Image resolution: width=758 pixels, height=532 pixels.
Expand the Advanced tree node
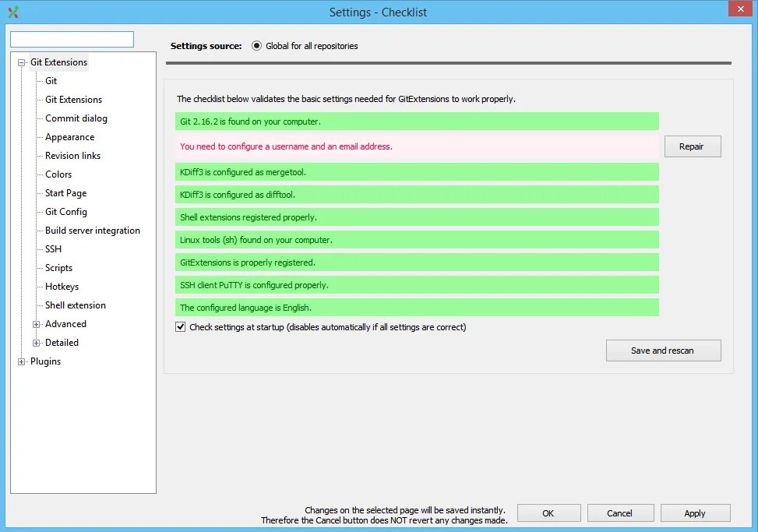pyautogui.click(x=37, y=324)
